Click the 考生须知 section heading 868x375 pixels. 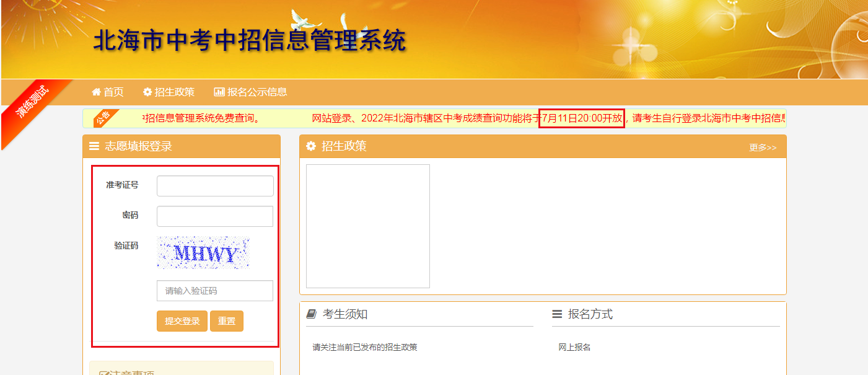pyautogui.click(x=345, y=314)
